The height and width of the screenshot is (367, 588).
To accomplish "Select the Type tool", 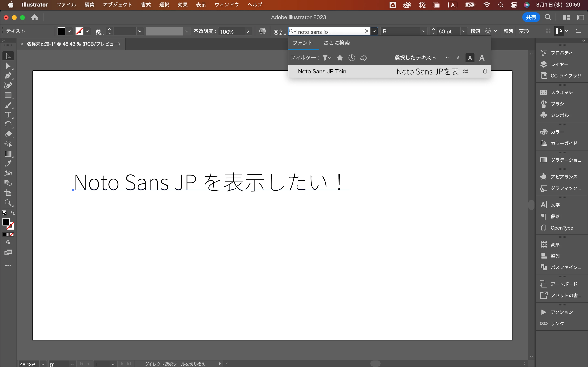I will point(8,115).
